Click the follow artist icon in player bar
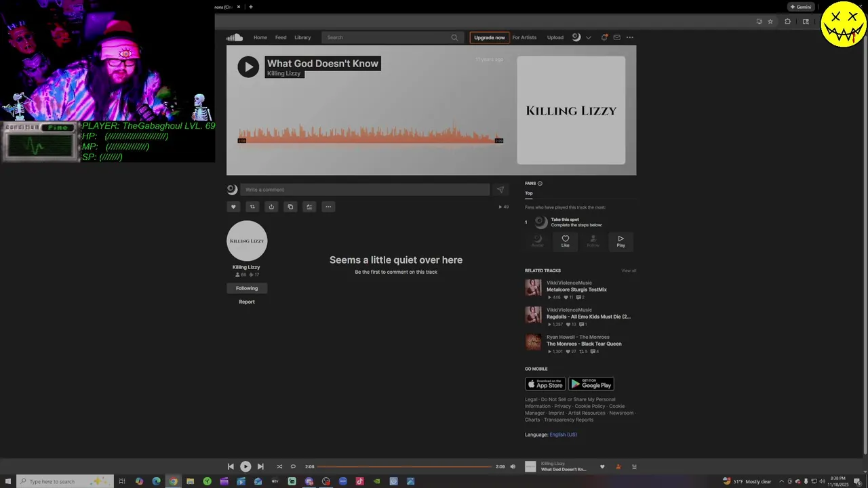The image size is (868, 488). [618, 466]
